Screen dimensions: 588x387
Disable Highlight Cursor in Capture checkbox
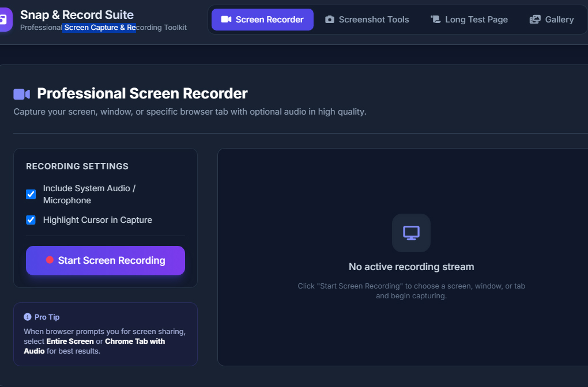coord(31,220)
